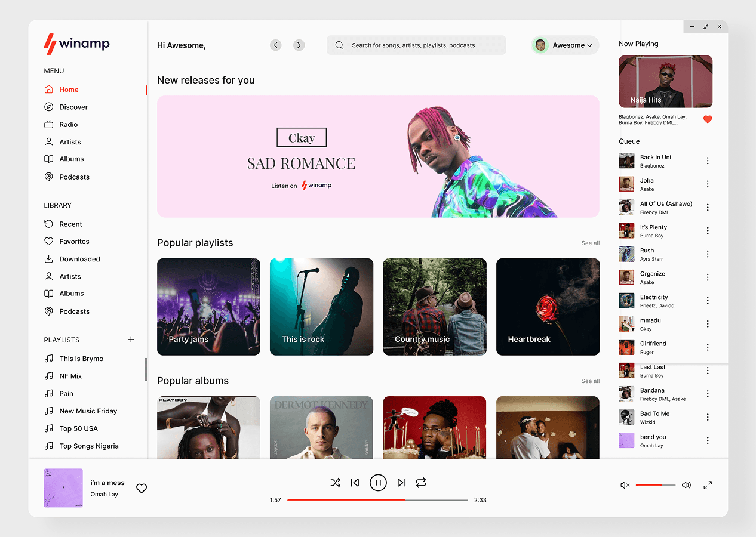Open options for Organize

click(x=708, y=277)
